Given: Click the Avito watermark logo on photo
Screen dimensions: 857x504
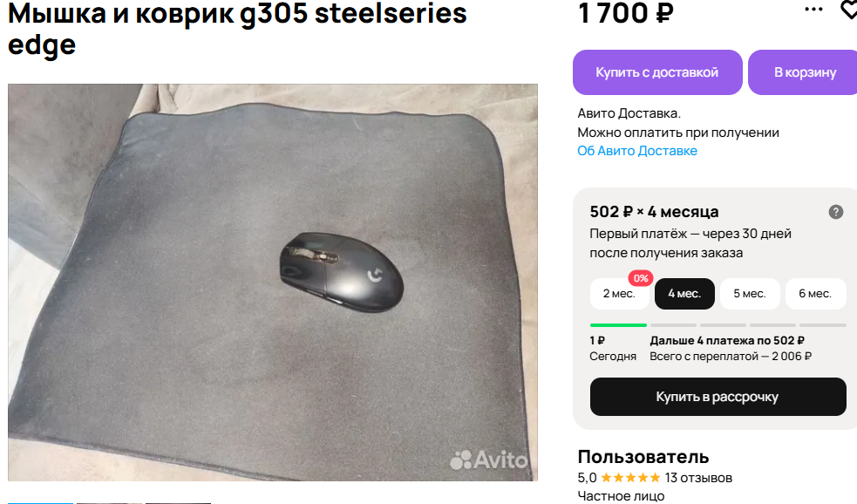Looking at the screenshot, I should point(488,460).
